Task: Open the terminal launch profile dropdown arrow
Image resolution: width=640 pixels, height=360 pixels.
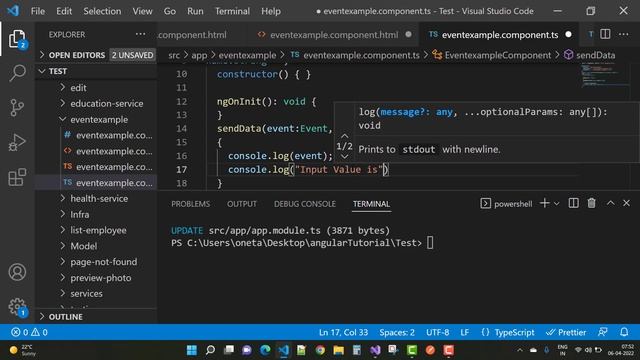Action: [556, 203]
